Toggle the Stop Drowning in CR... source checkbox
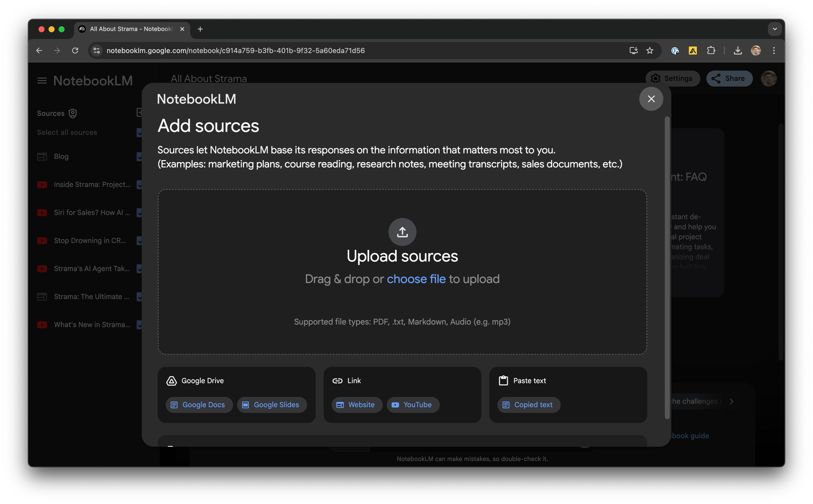The image size is (813, 504). [139, 241]
